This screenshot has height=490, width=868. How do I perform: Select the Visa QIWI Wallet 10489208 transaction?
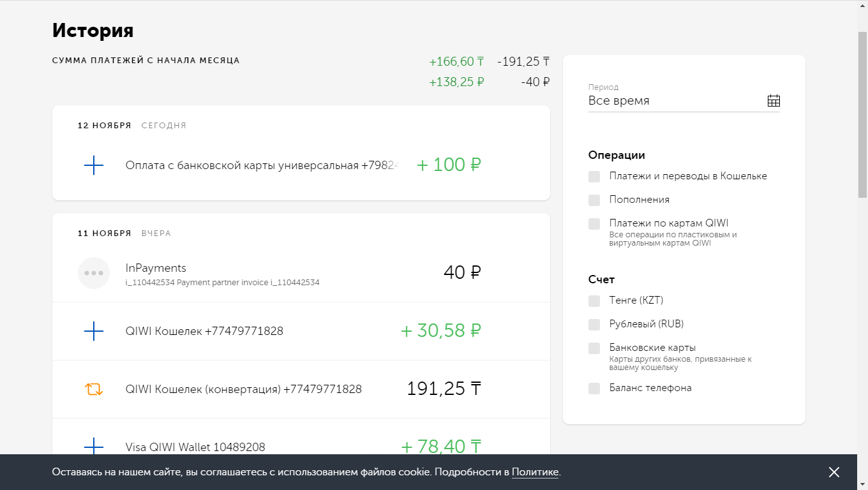(x=195, y=447)
